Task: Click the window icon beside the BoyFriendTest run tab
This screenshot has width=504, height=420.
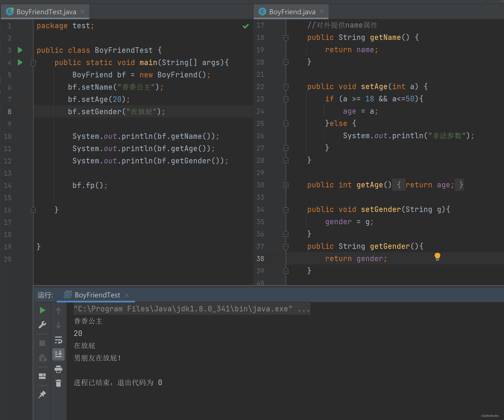Action: click(68, 295)
